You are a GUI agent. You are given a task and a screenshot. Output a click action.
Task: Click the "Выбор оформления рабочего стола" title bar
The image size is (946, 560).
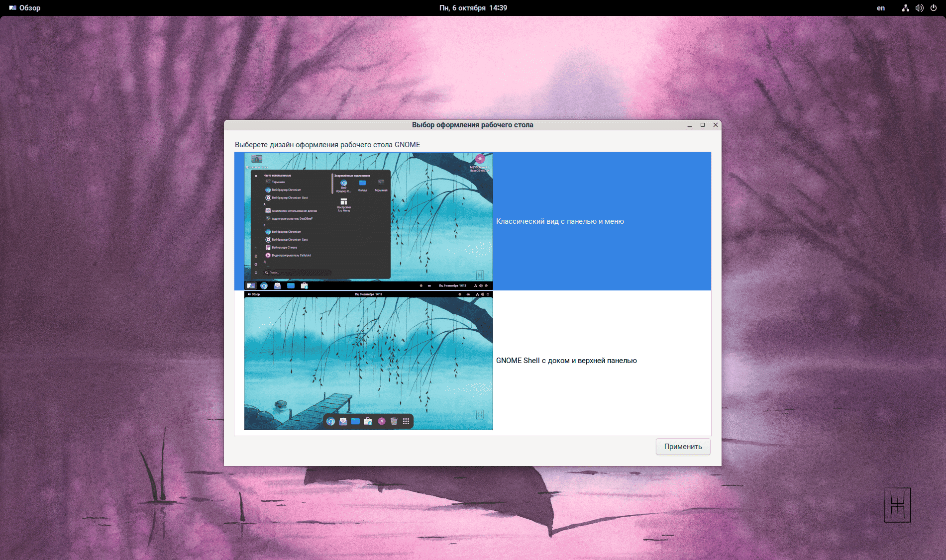click(x=472, y=125)
